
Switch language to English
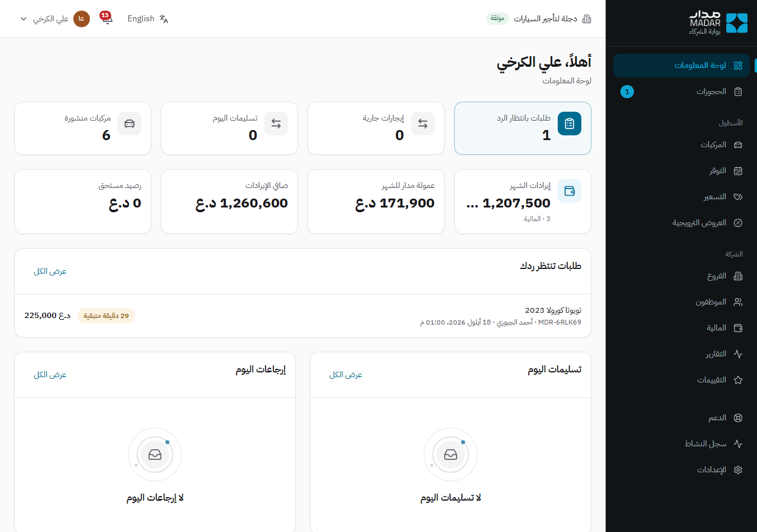[x=148, y=19]
